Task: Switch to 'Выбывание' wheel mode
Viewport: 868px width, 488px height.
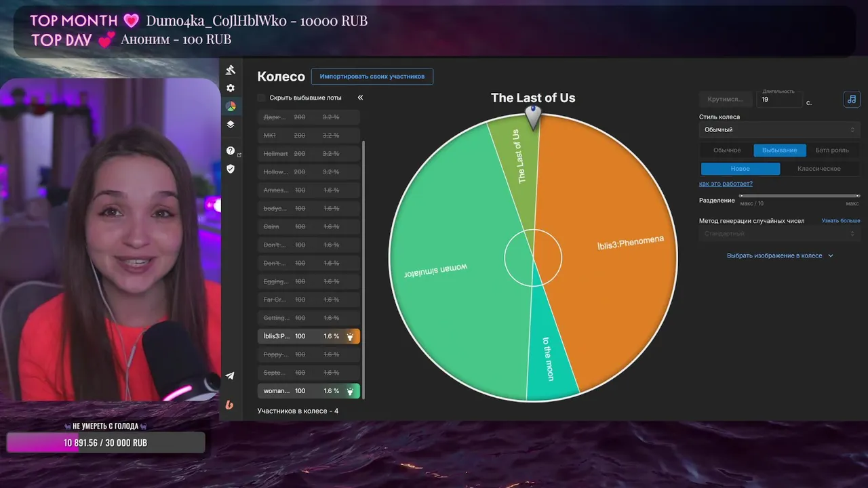Action: [780, 150]
